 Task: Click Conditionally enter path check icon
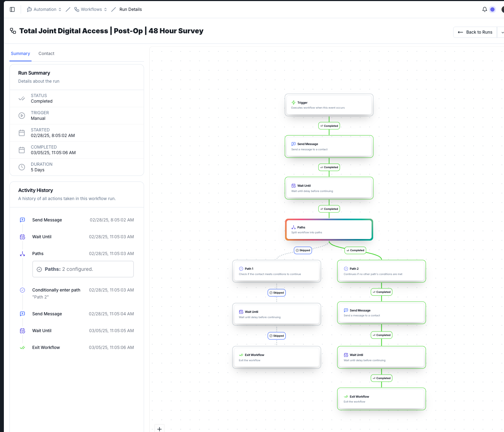pos(22,290)
